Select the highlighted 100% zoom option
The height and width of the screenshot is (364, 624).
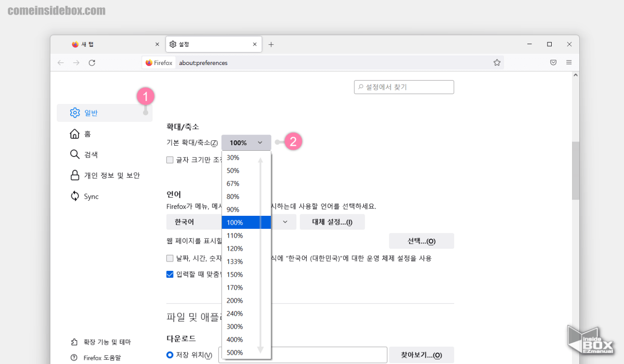246,223
